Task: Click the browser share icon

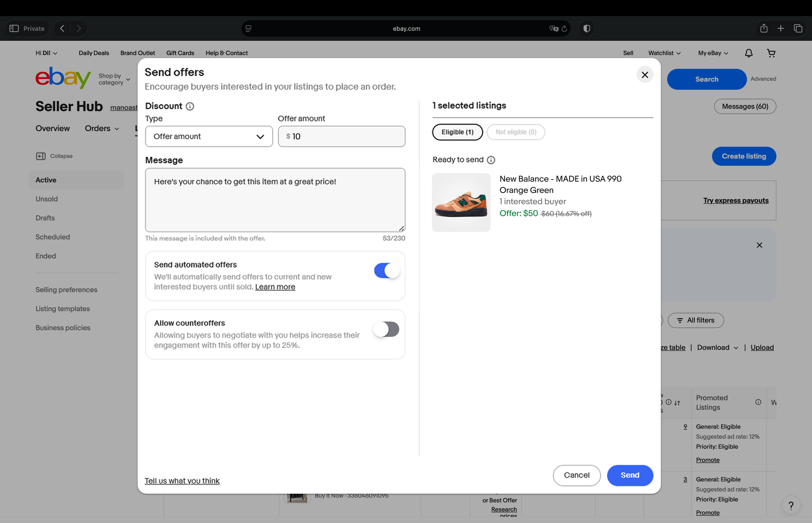Action: (764, 29)
